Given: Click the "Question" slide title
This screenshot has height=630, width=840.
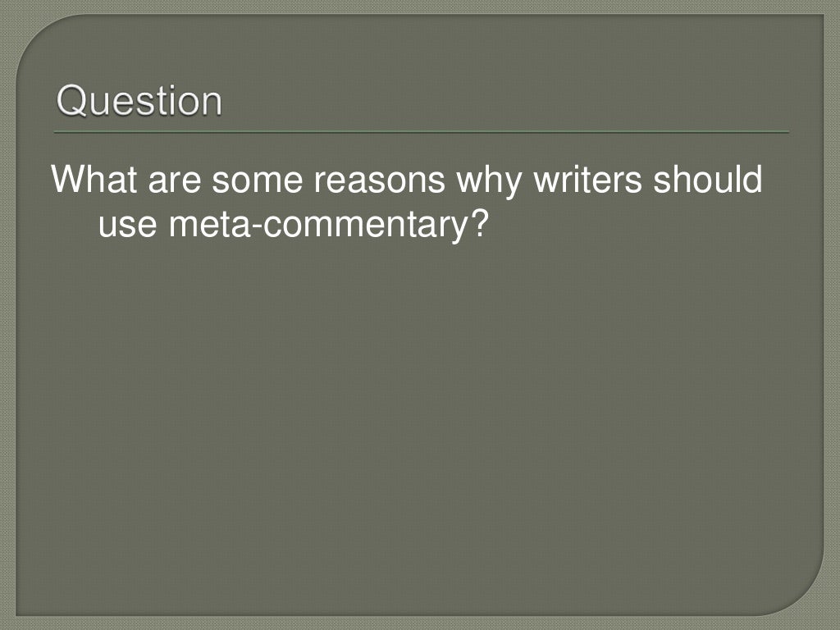Looking at the screenshot, I should coord(139,102).
